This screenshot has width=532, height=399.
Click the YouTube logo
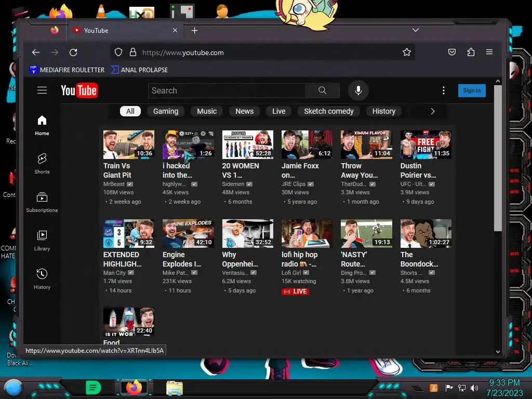coord(79,90)
